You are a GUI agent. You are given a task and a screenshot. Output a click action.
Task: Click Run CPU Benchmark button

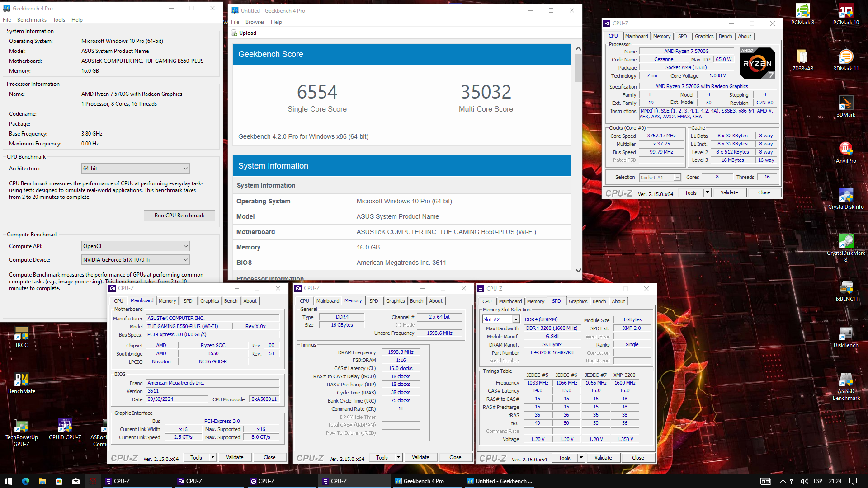(179, 216)
